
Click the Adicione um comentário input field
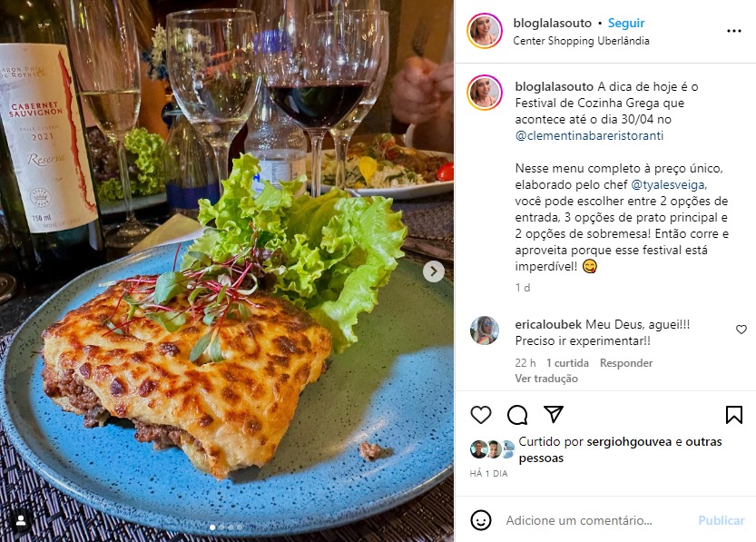[x=579, y=520]
